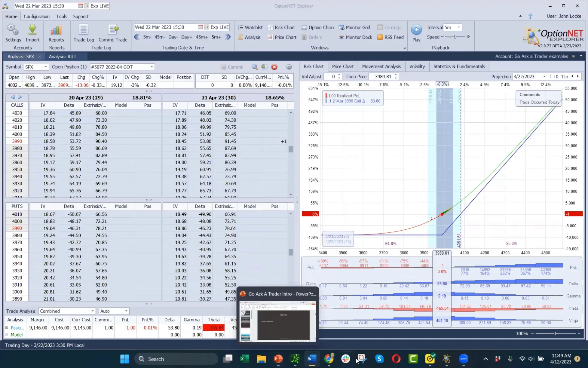Viewport: 588px width, 368px height.
Task: Advance 5 minutes with 5m+
Action: point(216,37)
